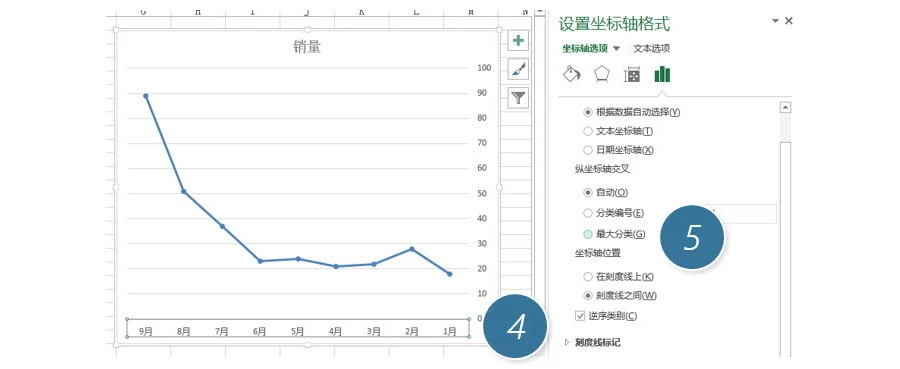Open Chart Elements plus button

pyautogui.click(x=518, y=41)
